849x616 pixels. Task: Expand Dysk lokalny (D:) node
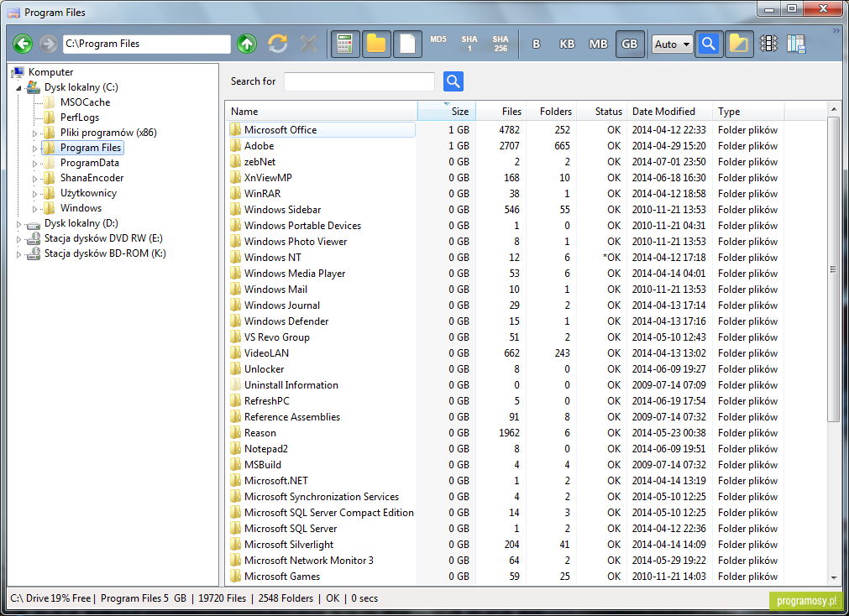(x=18, y=223)
